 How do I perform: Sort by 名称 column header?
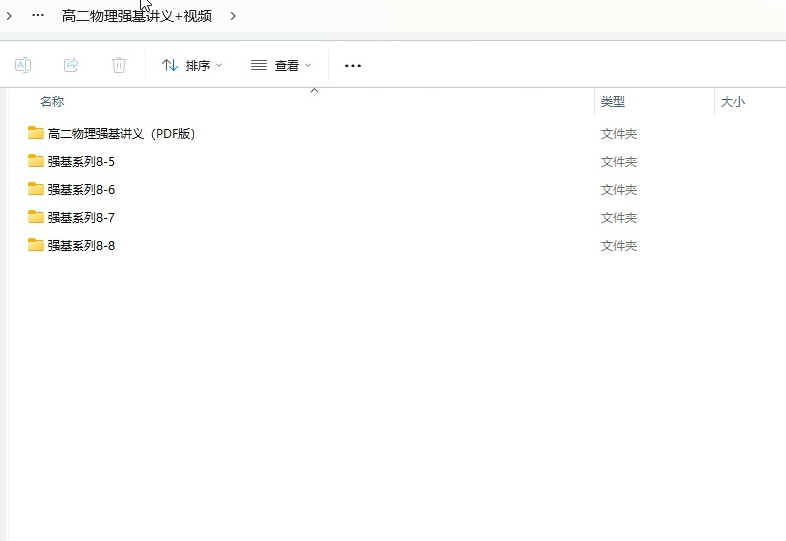coord(52,102)
